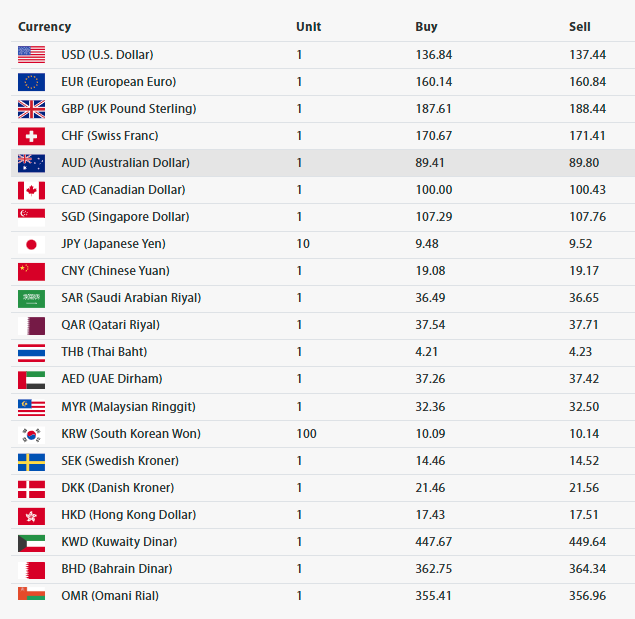Select the Australian flag icon
This screenshot has width=635, height=619.
(x=31, y=163)
